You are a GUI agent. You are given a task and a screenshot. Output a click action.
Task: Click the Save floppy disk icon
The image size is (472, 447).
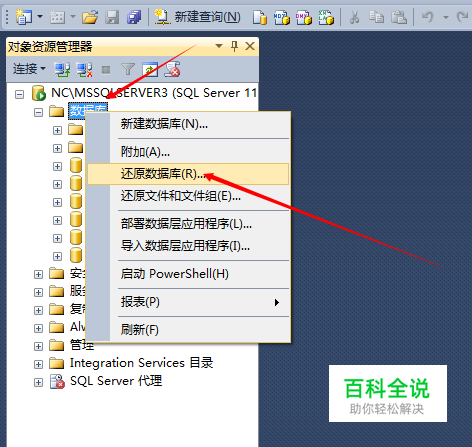click(x=112, y=17)
